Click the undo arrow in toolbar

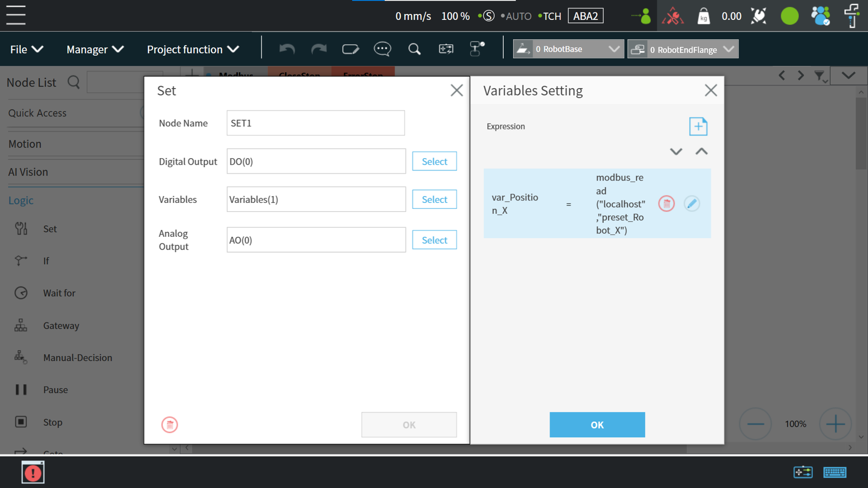point(287,49)
